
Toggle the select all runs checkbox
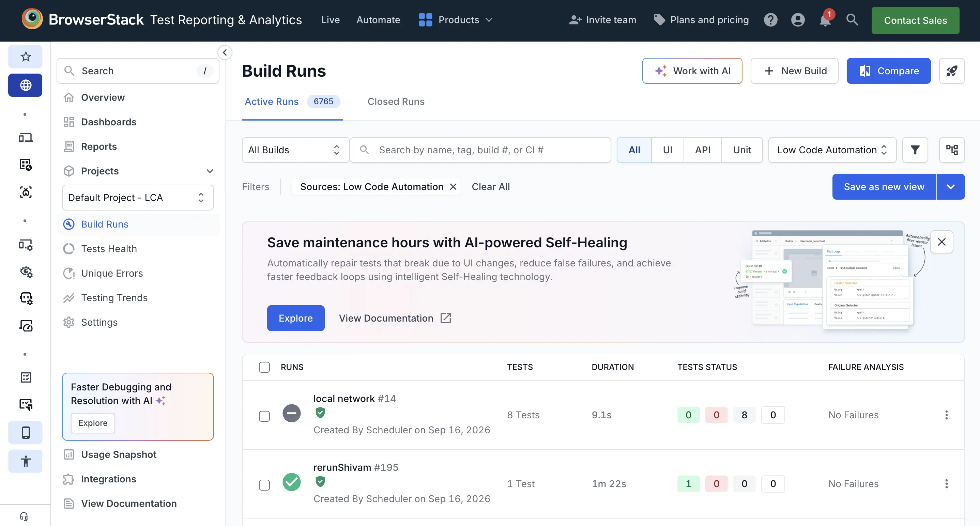(x=264, y=367)
